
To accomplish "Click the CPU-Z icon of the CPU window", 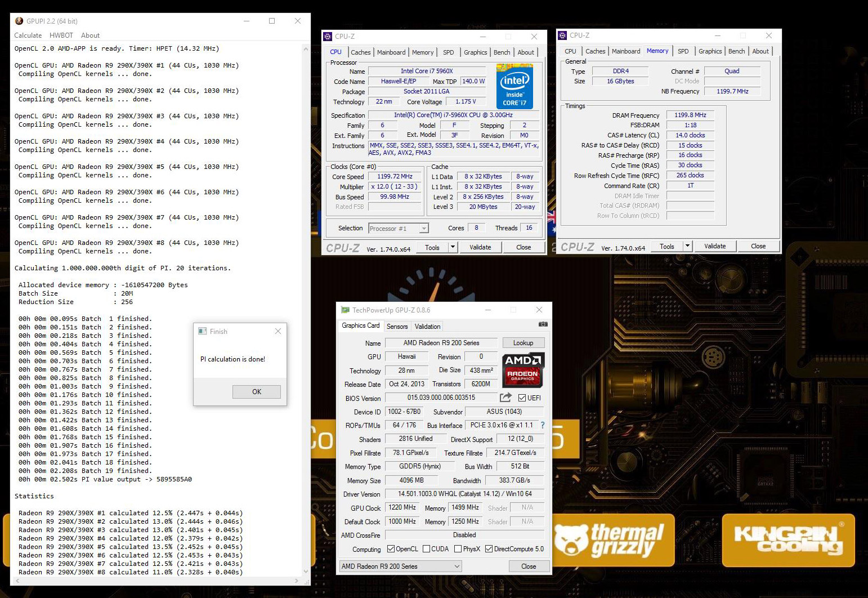I will click(x=328, y=37).
